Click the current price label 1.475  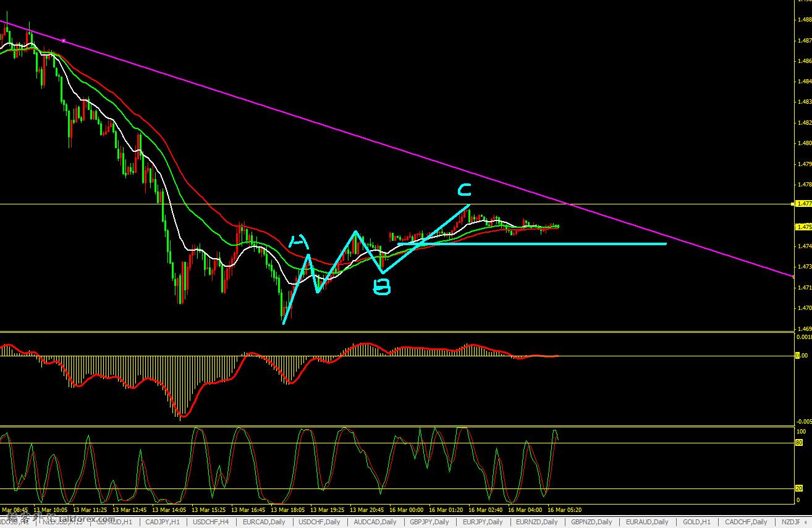coord(804,227)
